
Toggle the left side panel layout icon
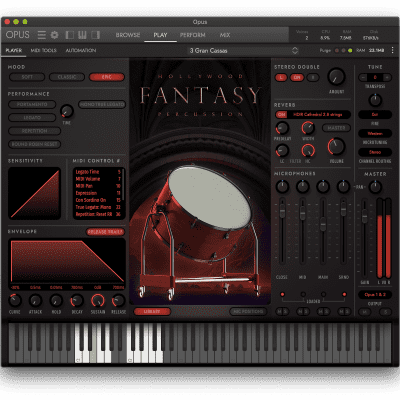pos(70,35)
